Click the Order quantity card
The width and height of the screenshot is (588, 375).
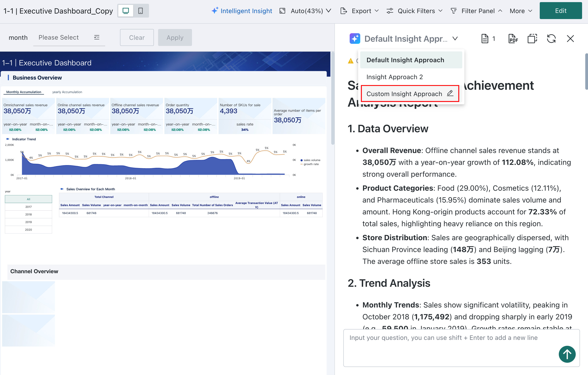point(191,116)
